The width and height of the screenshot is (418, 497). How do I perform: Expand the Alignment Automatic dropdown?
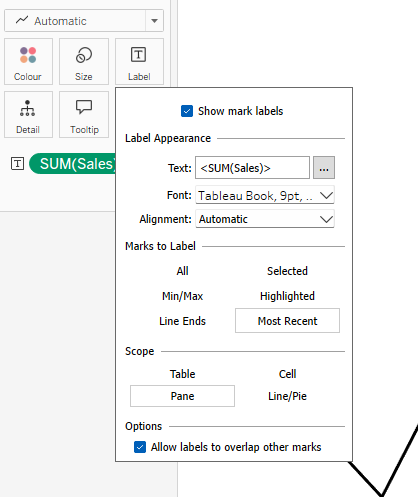pyautogui.click(x=265, y=219)
